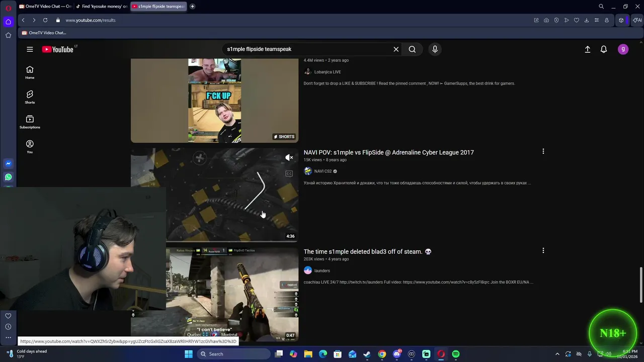Reload the current page
This screenshot has width=644, height=362.
[x=45, y=20]
